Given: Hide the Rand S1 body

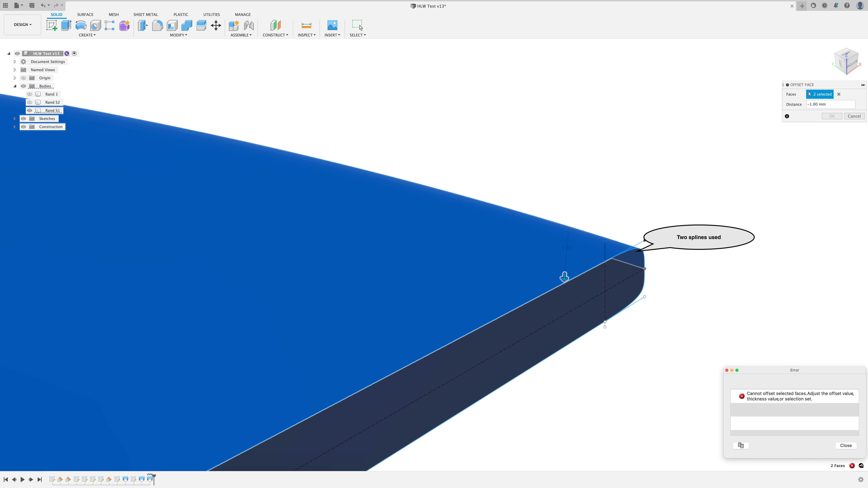Looking at the screenshot, I should [x=30, y=110].
